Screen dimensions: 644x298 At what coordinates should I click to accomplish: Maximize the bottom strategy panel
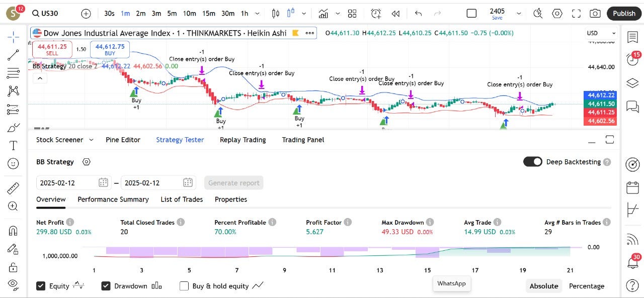point(610,140)
